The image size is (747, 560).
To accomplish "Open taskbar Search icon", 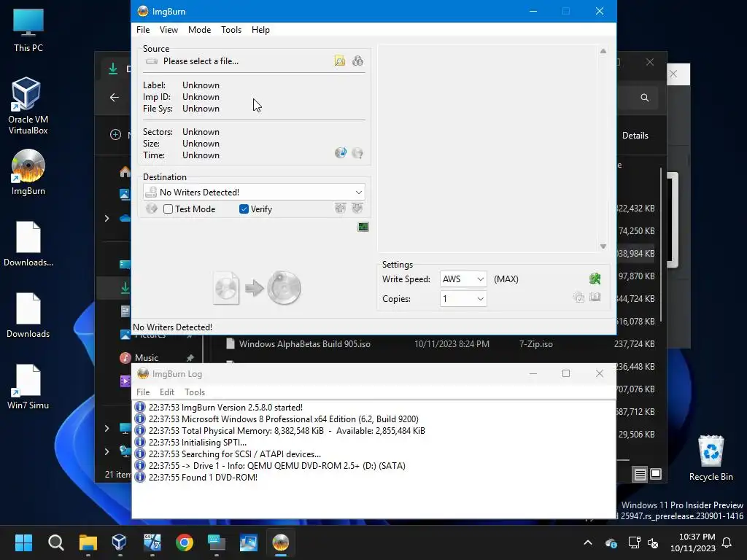I will point(55,542).
